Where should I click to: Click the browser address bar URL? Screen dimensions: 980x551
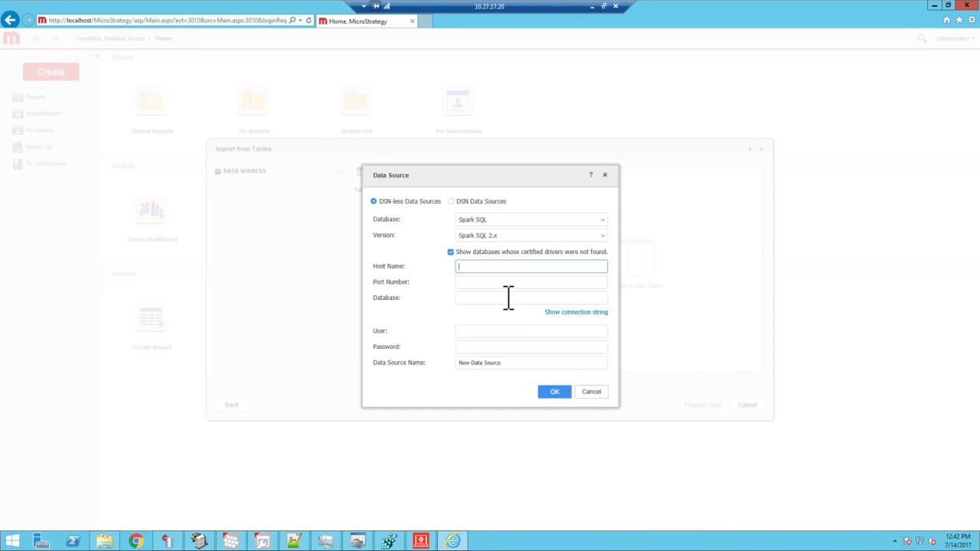(x=168, y=21)
